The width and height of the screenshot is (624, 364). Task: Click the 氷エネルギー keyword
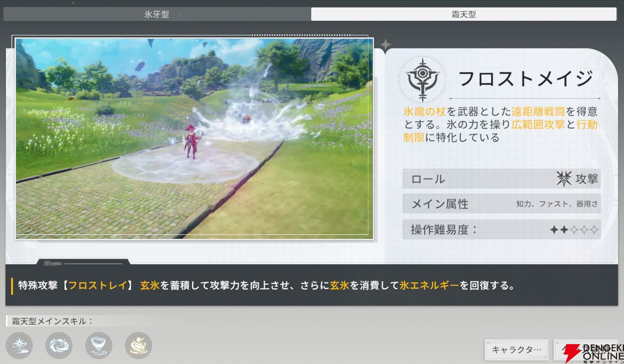coord(429,286)
